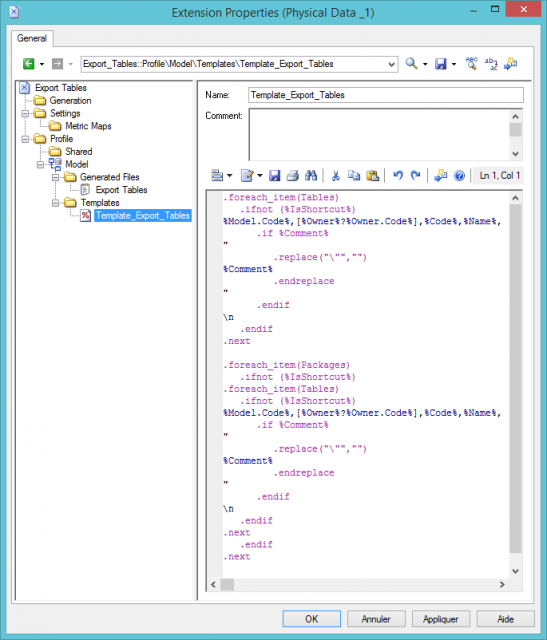Click the green Back navigation arrow

29,64
